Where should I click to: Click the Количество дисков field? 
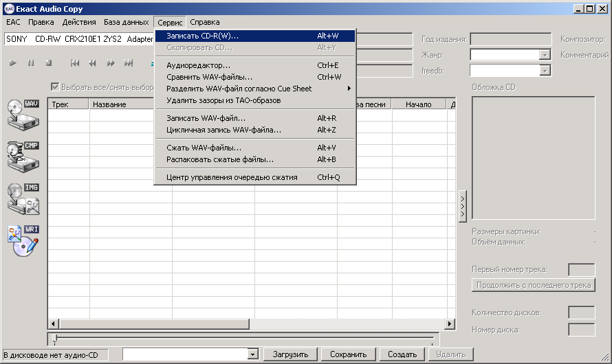[582, 312]
